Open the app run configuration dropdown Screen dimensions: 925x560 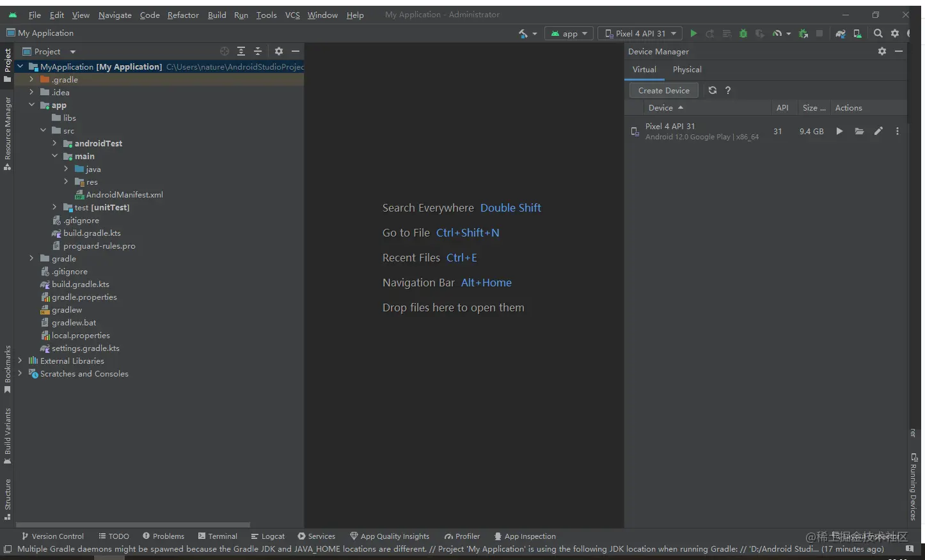[x=569, y=33]
